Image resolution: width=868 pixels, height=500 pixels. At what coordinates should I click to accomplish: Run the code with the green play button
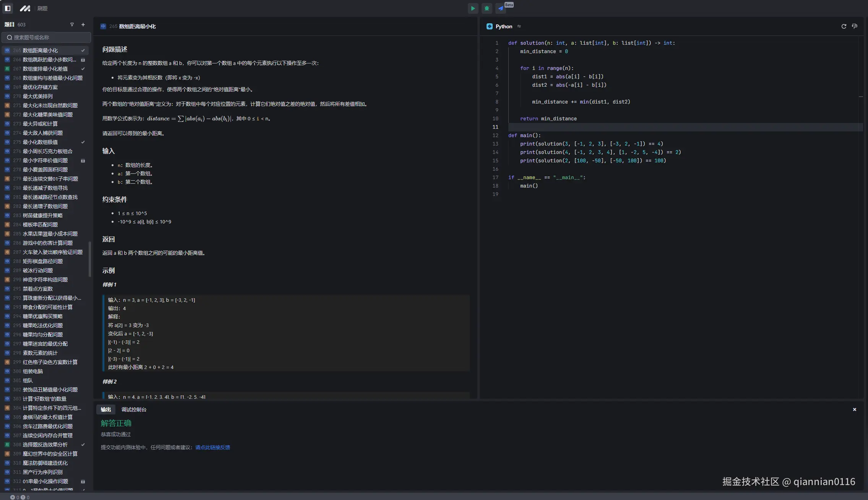tap(473, 8)
